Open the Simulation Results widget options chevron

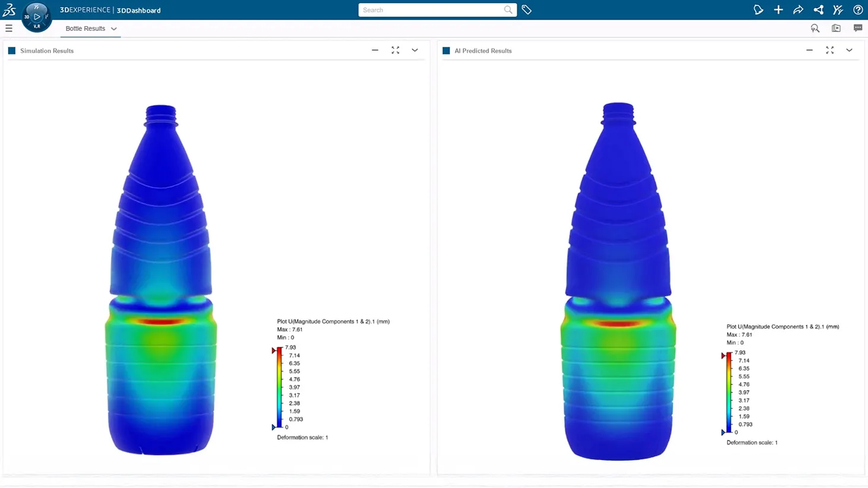pos(415,50)
